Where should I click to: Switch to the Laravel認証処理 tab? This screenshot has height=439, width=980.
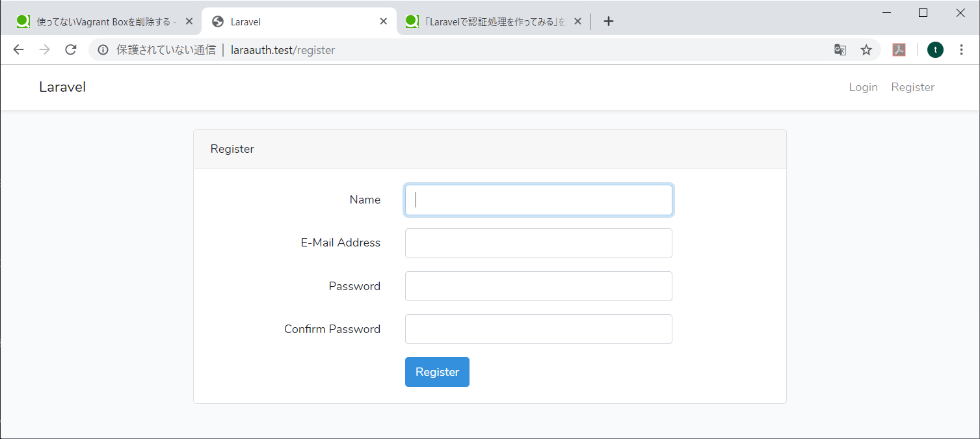[x=488, y=21]
